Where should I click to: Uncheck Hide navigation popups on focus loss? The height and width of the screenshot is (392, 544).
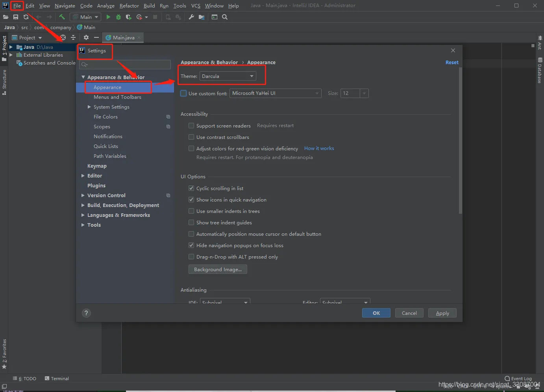[x=191, y=245]
